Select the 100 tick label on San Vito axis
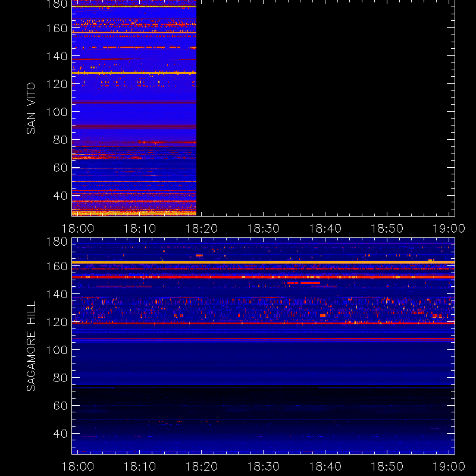Screen dimensions: 476x476 coord(57,112)
